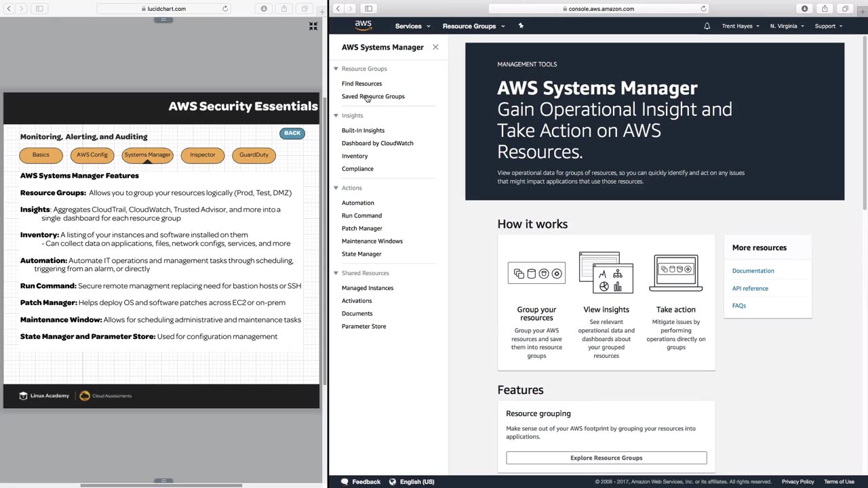868x488 pixels.
Task: Open the Inventory link in AWS sidebar
Action: [x=355, y=156]
